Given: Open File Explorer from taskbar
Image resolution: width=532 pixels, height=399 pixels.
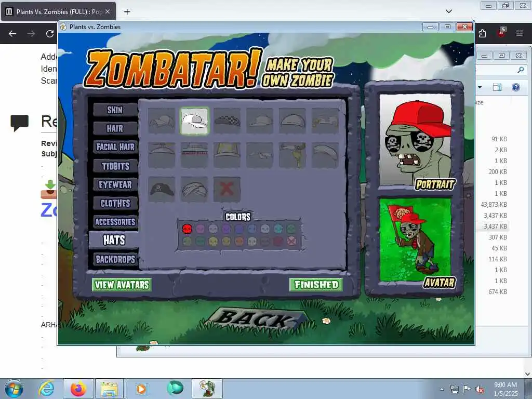Looking at the screenshot, I should [110, 389].
